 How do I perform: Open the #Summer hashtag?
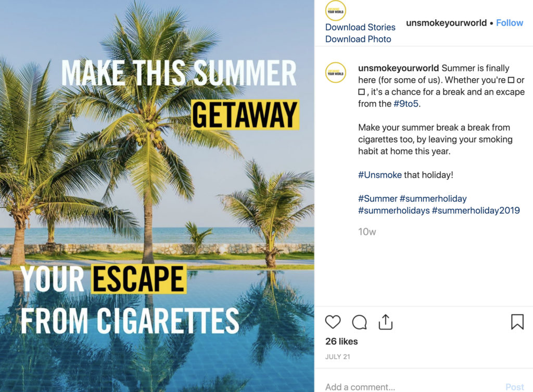coord(378,198)
